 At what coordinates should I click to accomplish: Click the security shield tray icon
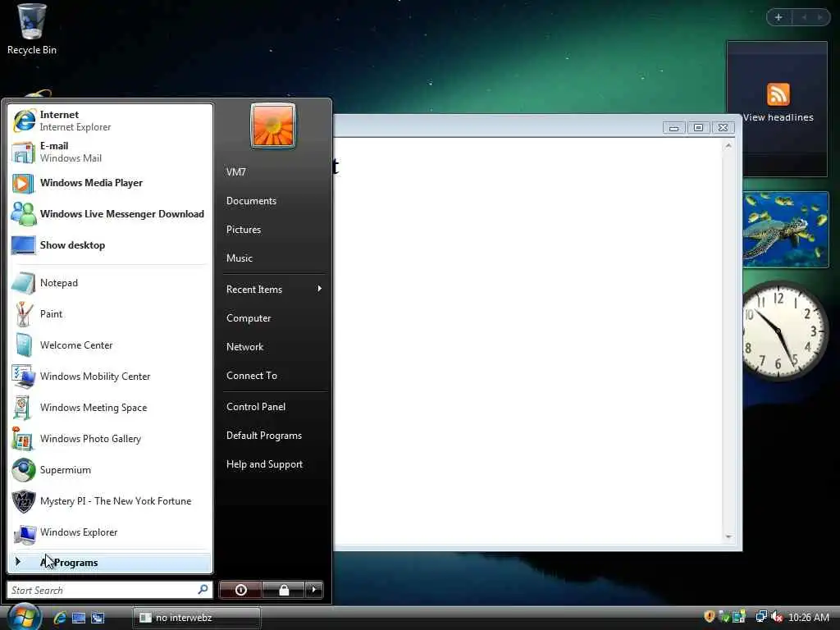pyautogui.click(x=710, y=617)
